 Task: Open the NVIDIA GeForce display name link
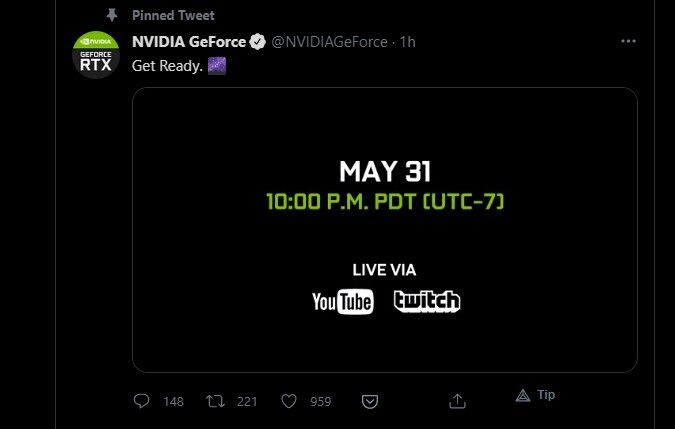click(189, 42)
